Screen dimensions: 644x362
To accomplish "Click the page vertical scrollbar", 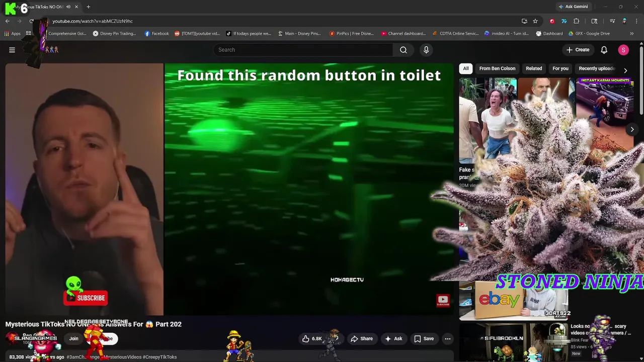I will tap(641, 80).
